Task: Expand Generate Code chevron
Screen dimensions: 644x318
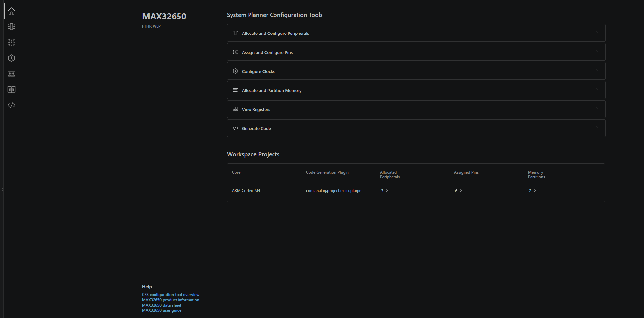Action: [x=597, y=128]
